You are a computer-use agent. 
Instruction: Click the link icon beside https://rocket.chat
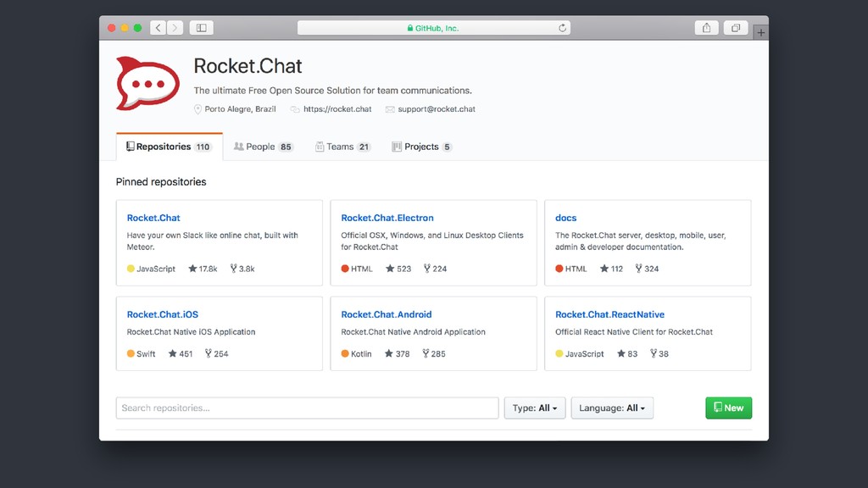click(x=295, y=109)
